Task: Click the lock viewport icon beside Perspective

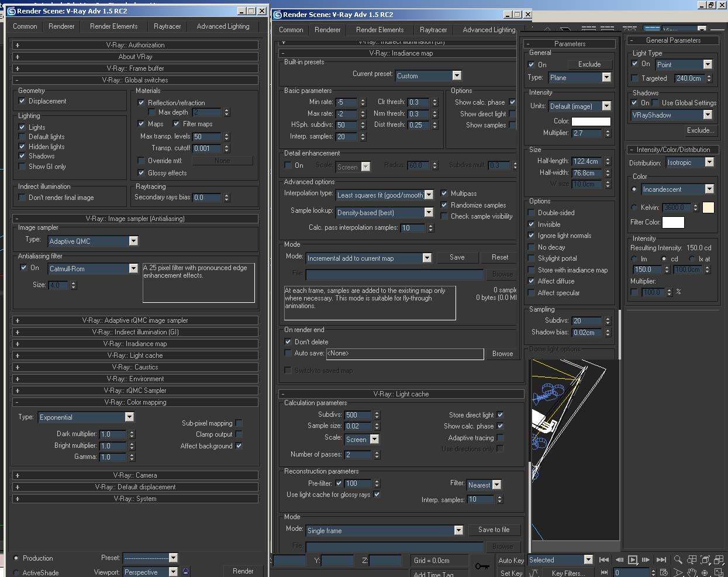Action: 186,572
